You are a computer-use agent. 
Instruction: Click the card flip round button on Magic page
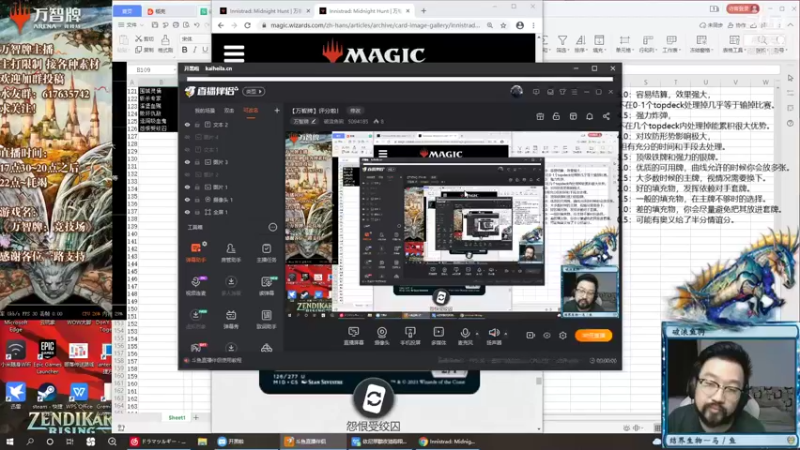click(373, 399)
